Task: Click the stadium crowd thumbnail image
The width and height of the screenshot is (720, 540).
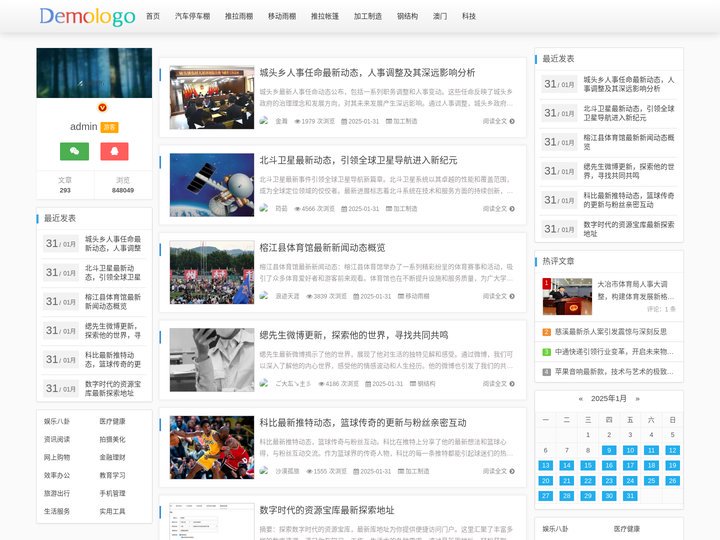Action: tap(212, 272)
